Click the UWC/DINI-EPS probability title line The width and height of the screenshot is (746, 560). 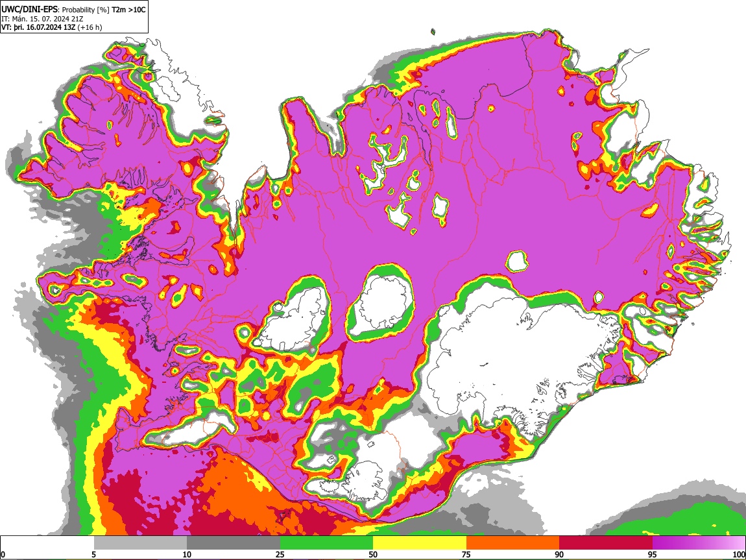coord(74,9)
